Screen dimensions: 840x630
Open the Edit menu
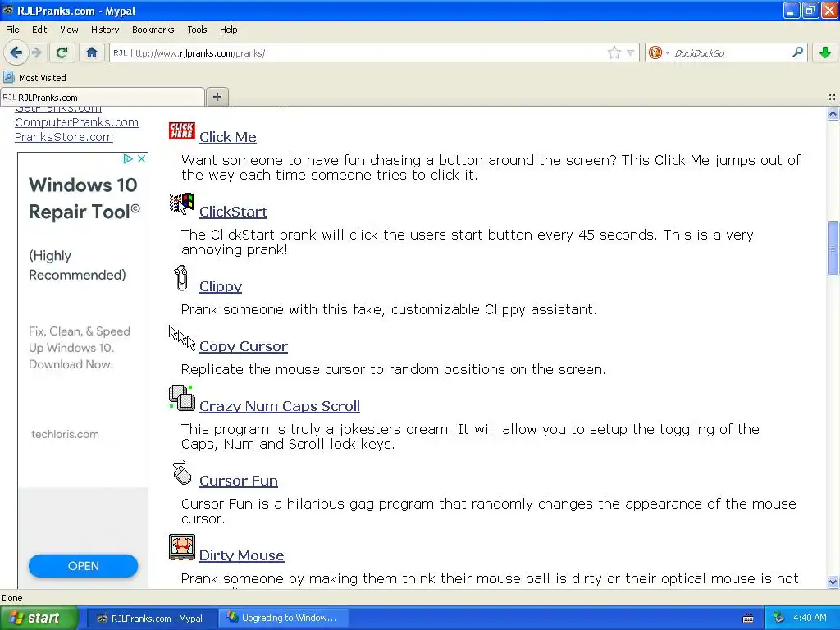[x=39, y=30]
